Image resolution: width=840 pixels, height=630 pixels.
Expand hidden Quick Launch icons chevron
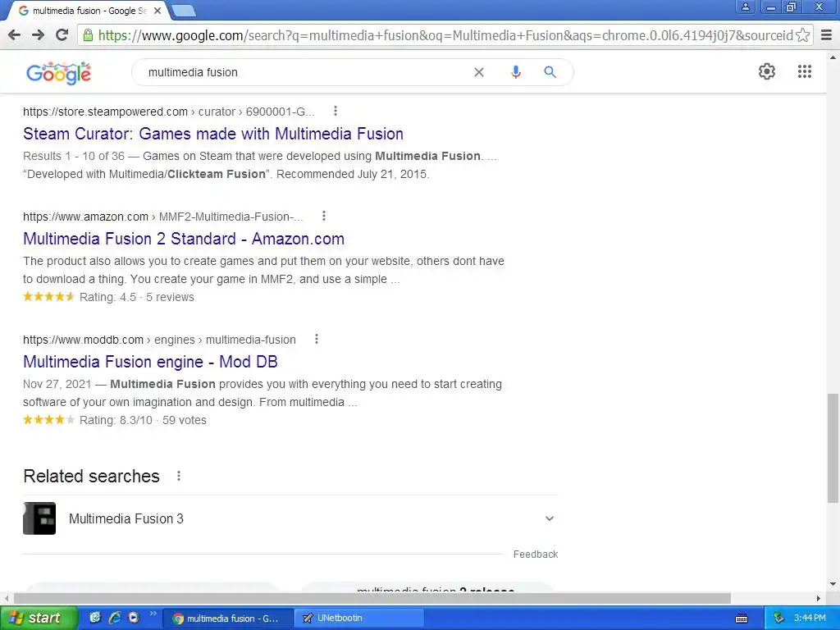153,614
